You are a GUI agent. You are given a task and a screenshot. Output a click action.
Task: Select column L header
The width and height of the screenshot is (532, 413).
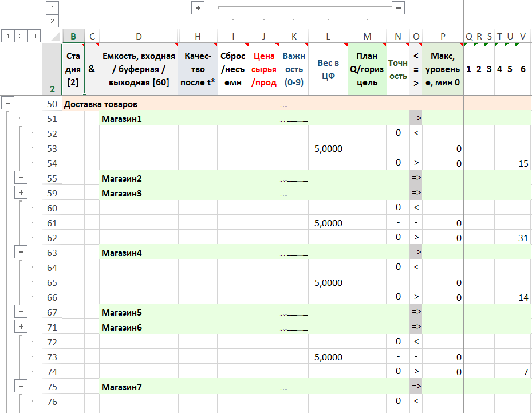(328, 37)
